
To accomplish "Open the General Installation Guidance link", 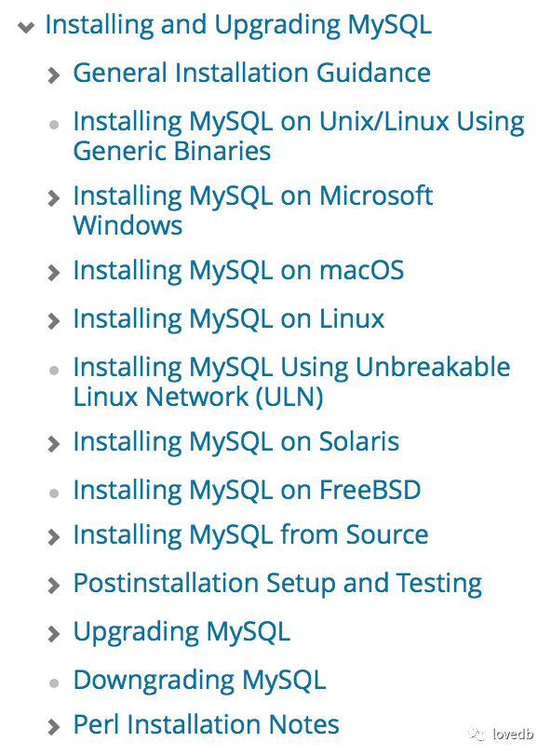I will (x=251, y=74).
